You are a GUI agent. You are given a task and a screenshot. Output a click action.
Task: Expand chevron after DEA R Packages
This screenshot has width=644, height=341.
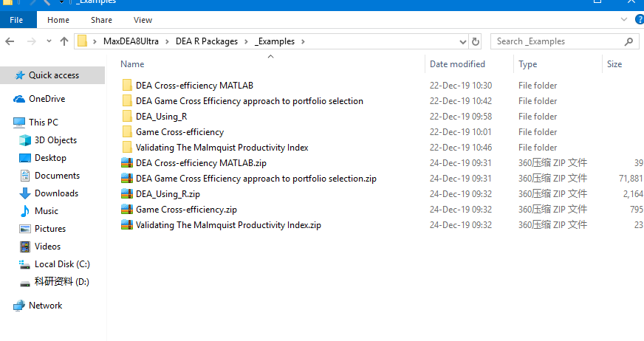pyautogui.click(x=246, y=41)
